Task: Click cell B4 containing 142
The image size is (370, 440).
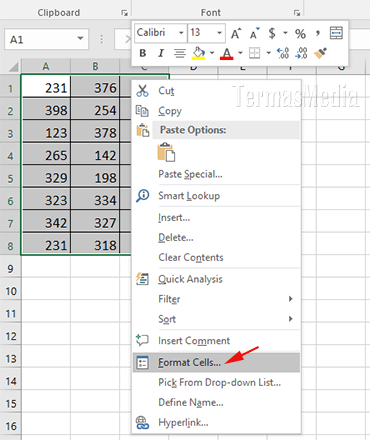Action: point(95,155)
